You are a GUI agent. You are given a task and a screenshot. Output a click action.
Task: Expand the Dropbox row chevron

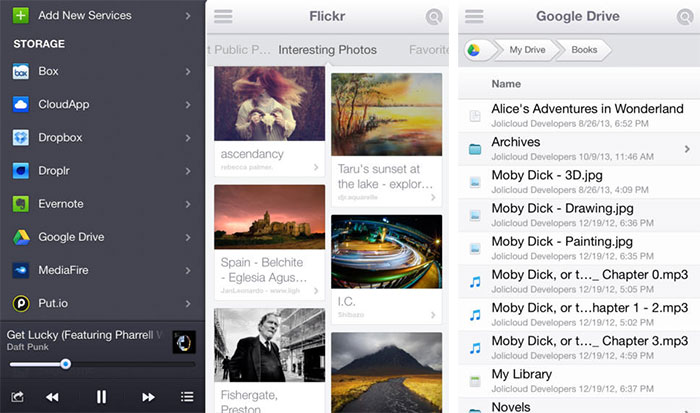(x=188, y=138)
